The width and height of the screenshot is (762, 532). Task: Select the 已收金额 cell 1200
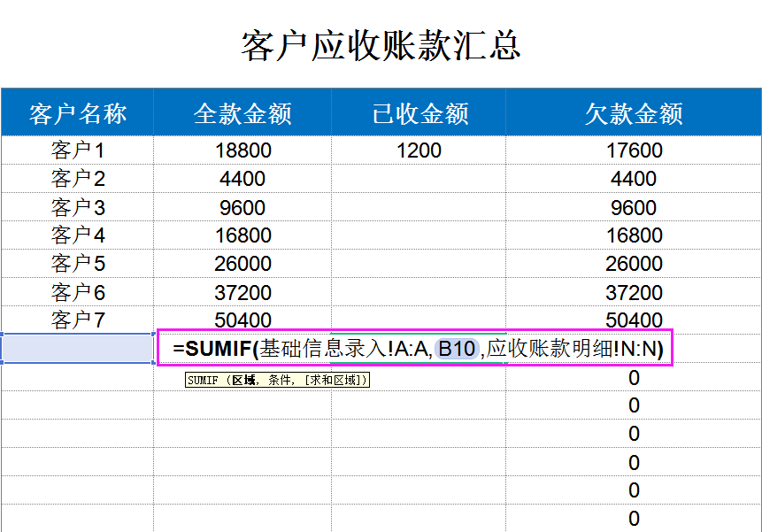[x=419, y=150]
